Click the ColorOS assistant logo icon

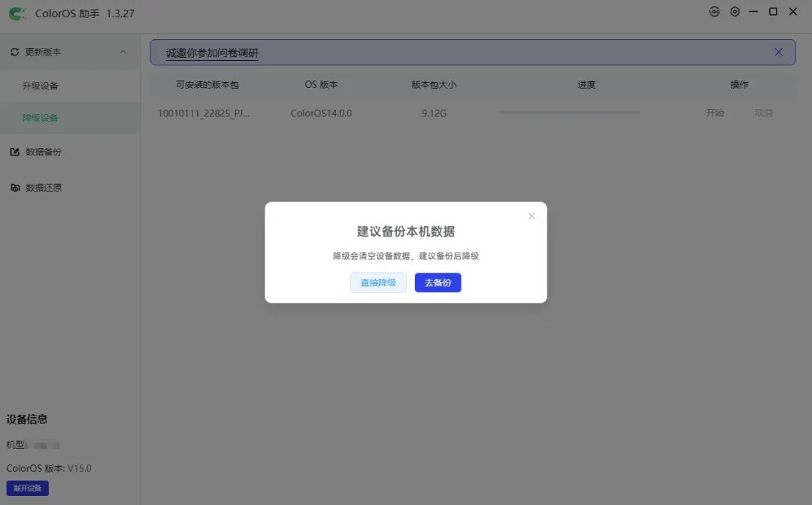pyautogui.click(x=17, y=14)
